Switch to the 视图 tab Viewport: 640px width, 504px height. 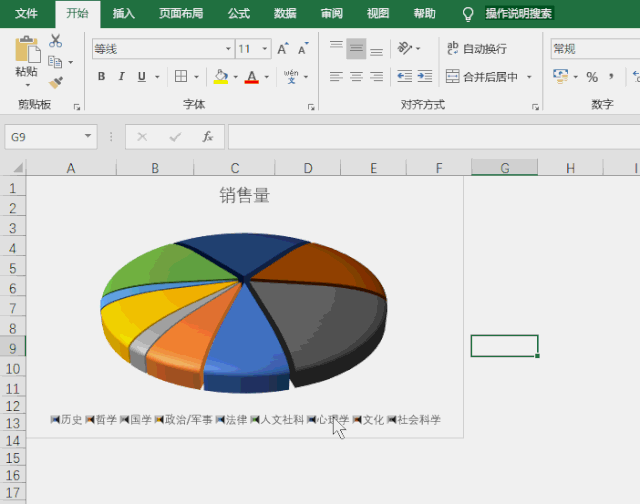(x=378, y=13)
